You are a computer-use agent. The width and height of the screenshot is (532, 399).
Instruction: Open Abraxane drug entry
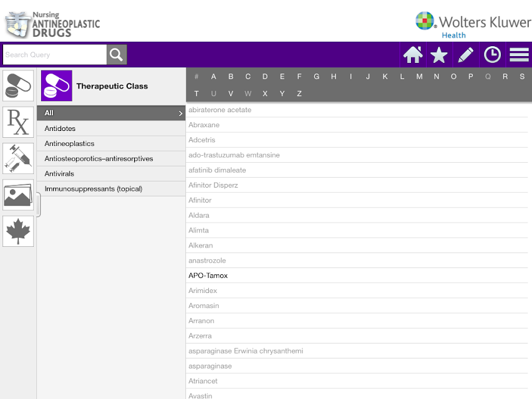tap(357, 125)
